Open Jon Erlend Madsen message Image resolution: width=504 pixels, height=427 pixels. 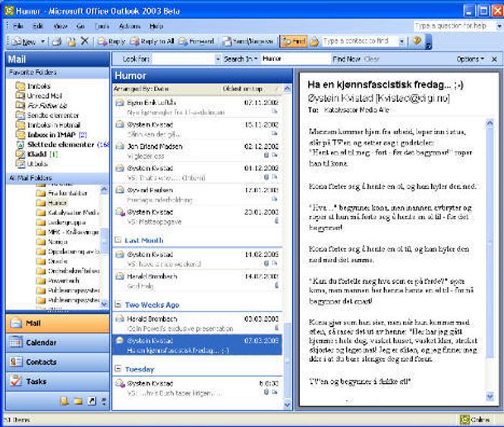pos(197,150)
